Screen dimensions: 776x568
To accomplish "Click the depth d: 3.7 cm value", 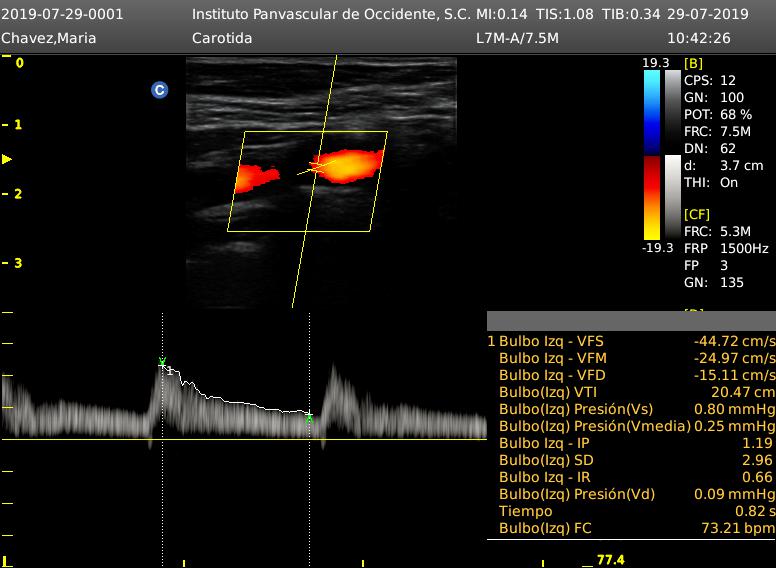I will click(x=724, y=165).
